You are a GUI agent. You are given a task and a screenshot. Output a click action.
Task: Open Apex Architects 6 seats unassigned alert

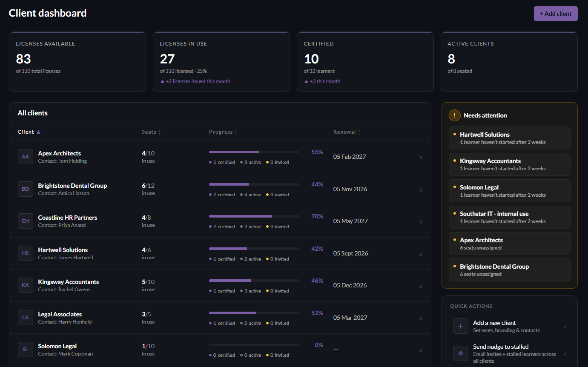[509, 244]
